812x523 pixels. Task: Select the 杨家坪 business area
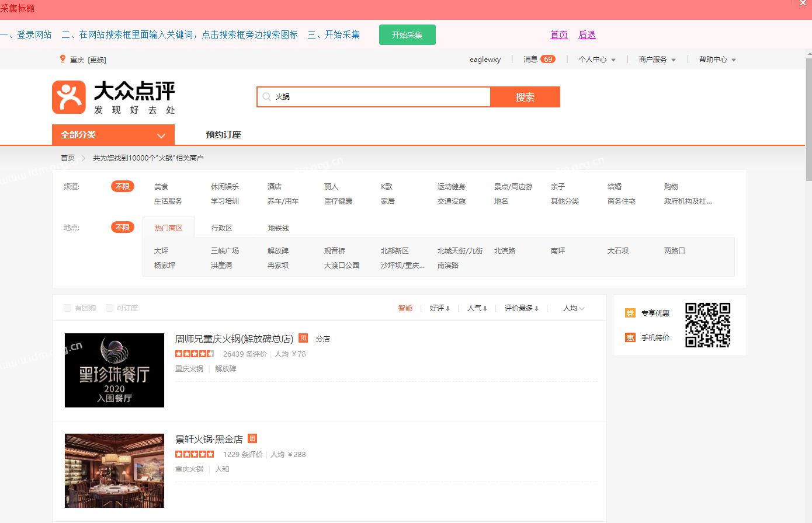tap(165, 266)
